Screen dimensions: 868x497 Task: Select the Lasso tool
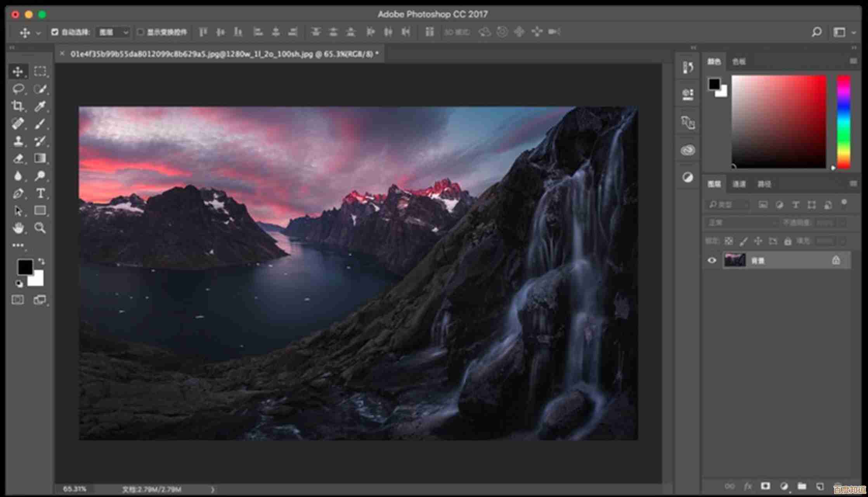pyautogui.click(x=17, y=89)
